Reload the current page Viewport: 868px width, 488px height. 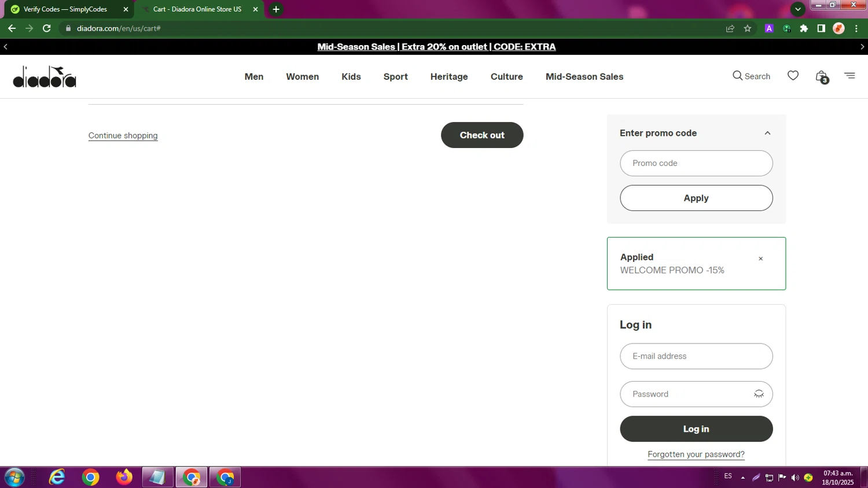[47, 28]
